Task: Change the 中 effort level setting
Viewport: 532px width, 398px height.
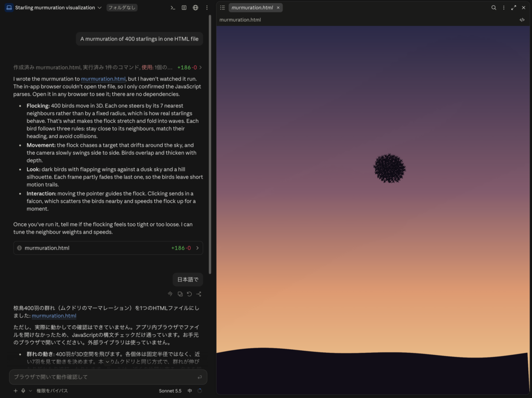Action: [190, 391]
